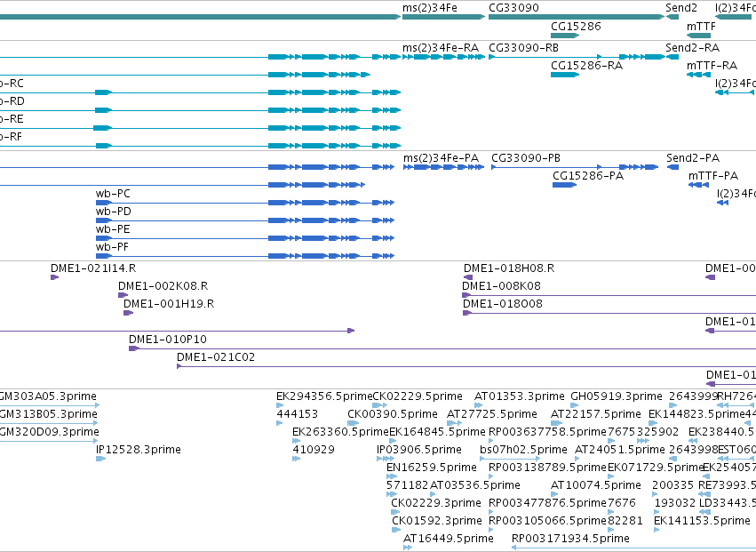Open the EK263360.5prime EST label
Screen dimensions: 756x552
point(340,432)
